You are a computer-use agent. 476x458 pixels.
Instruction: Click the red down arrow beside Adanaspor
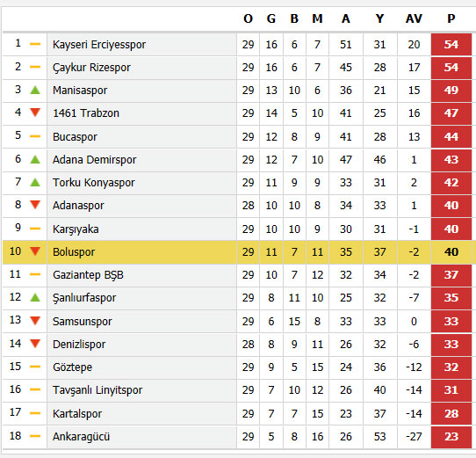(x=35, y=205)
